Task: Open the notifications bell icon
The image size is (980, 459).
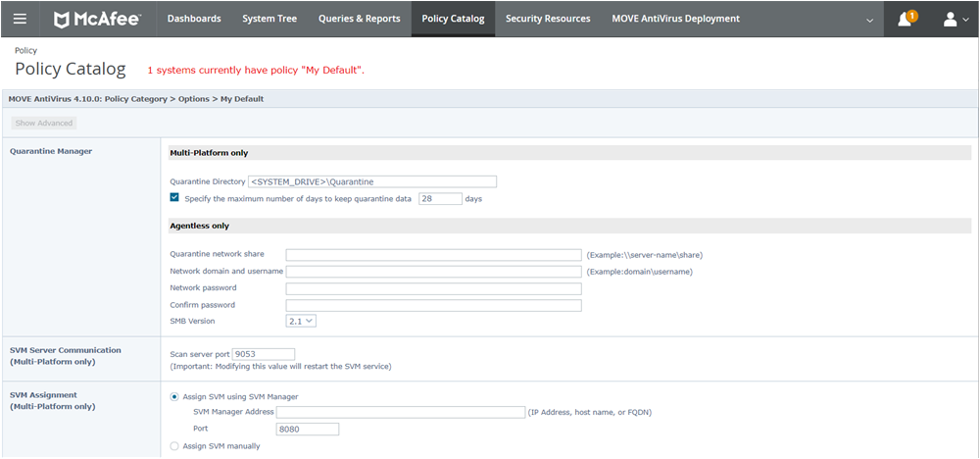Action: tap(905, 20)
